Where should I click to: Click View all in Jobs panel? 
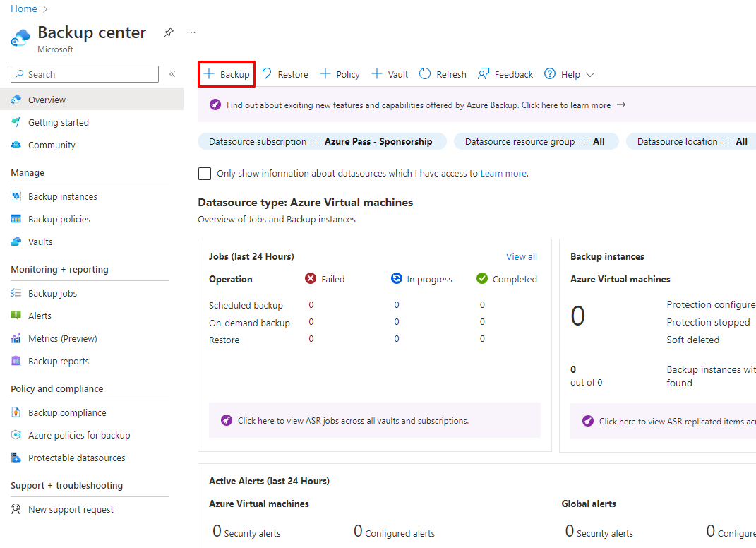[521, 256]
